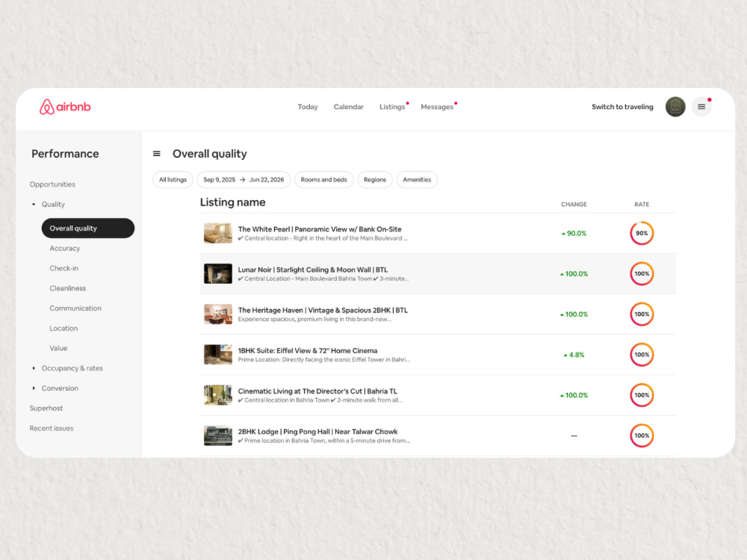The height and width of the screenshot is (560, 747).
Task: Click the 100% rate ring for Cinematic Living
Action: (642, 395)
